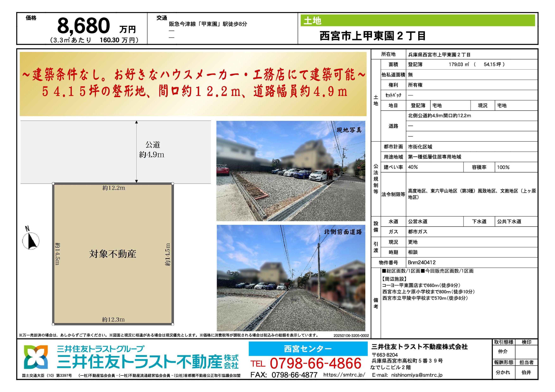Open the https://smtrc.jp/ website link
The width and height of the screenshot is (555, 392).
click(344, 375)
